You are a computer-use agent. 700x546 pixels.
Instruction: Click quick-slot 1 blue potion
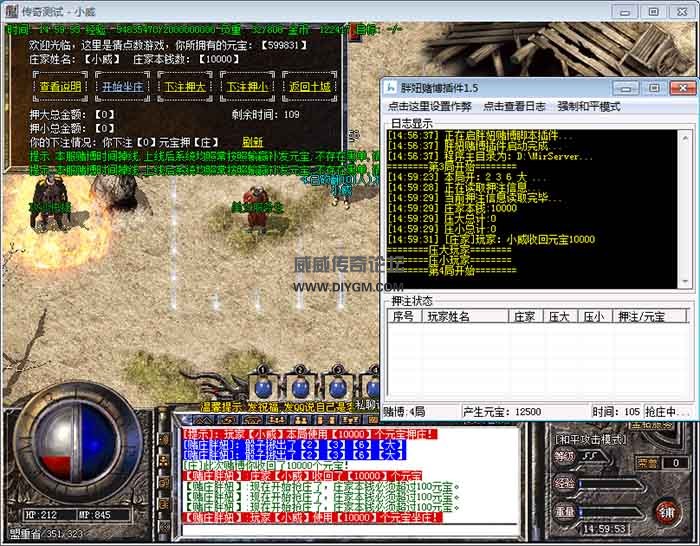(263, 387)
